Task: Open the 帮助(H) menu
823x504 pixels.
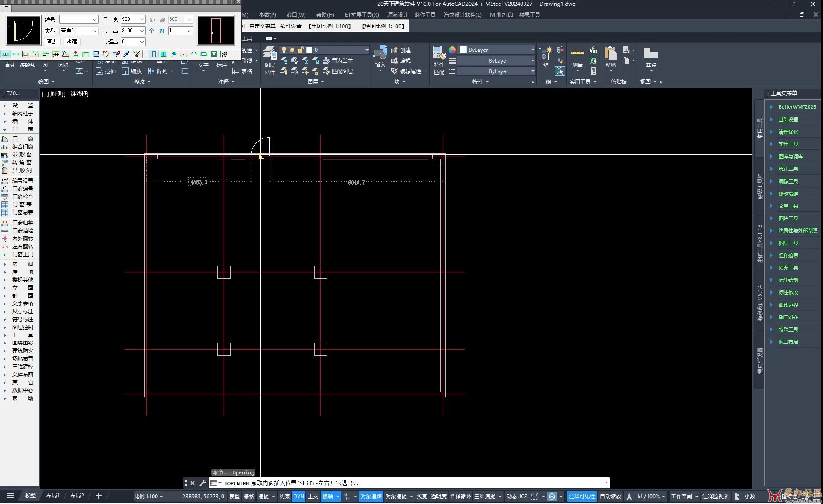Action: tap(325, 15)
